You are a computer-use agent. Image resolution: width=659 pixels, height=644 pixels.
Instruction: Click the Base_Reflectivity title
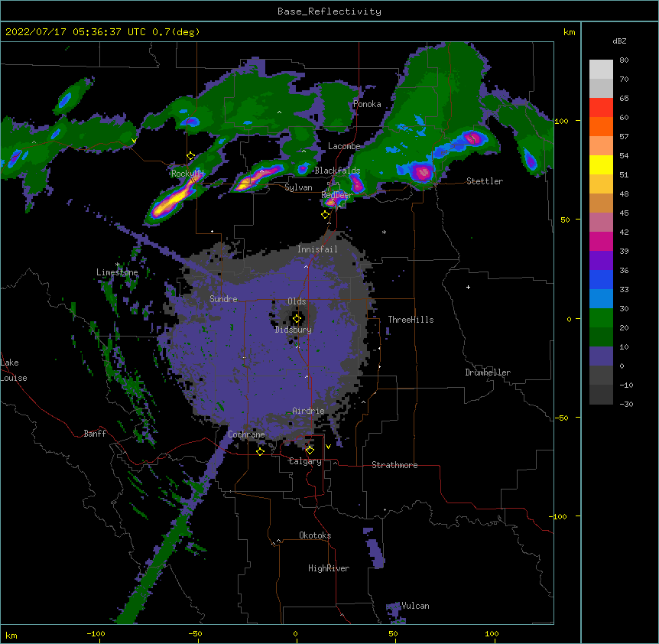pos(329,11)
